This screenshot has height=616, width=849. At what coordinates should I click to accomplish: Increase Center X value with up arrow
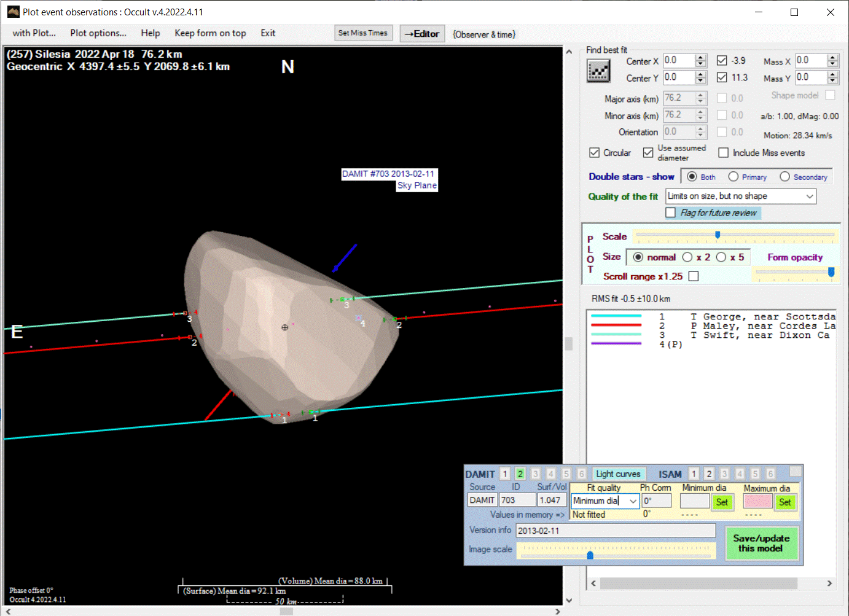pos(701,58)
